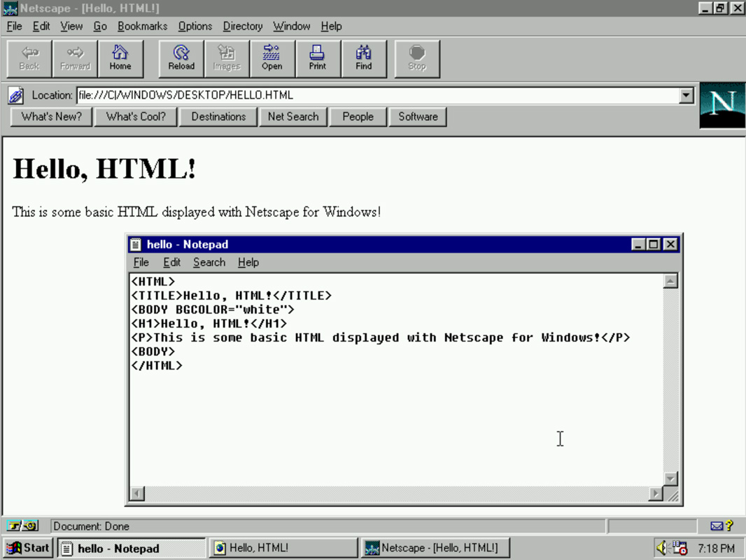Open the Search menu in Notepad

point(209,262)
